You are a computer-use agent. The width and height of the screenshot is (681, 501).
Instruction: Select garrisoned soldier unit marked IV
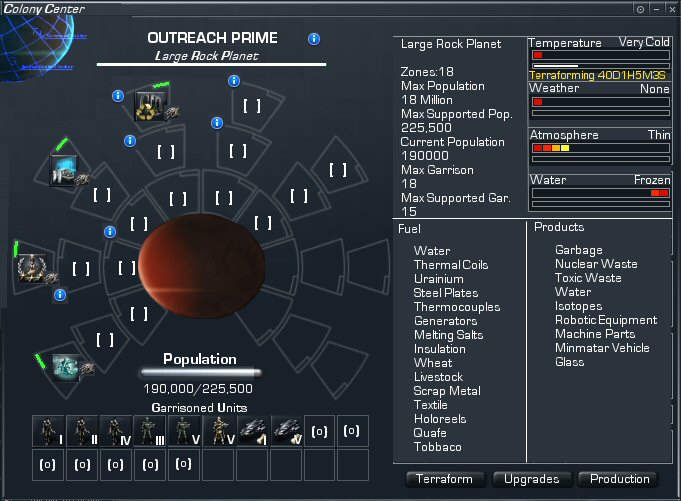coord(116,431)
